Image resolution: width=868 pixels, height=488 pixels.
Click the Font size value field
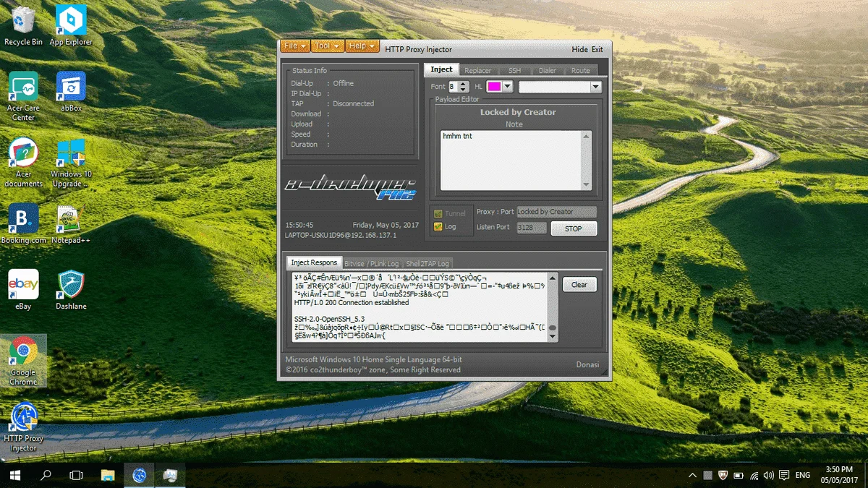click(454, 87)
